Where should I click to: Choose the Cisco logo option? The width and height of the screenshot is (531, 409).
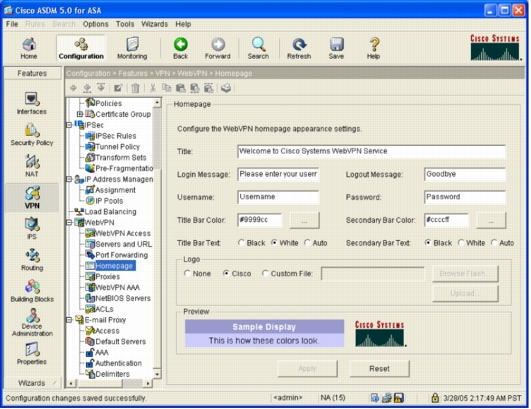[x=226, y=273]
